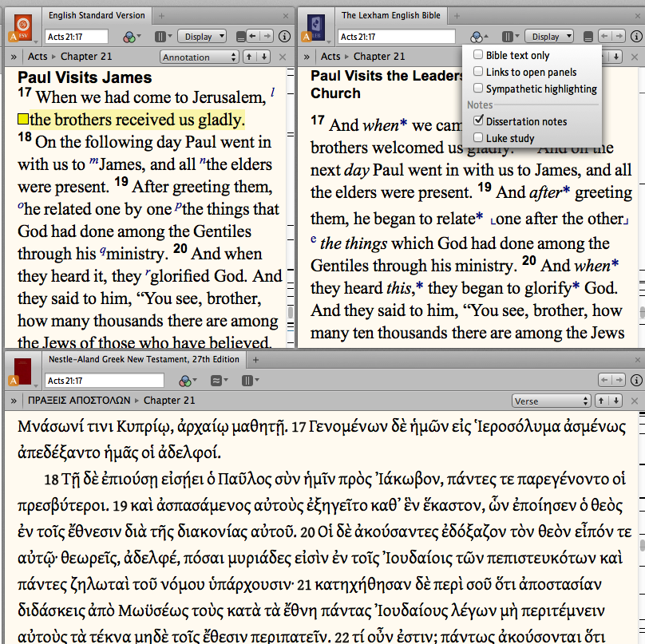This screenshot has width=645, height=644.
Task: Open the ESV parallel columns icon menu
Action: (163, 37)
